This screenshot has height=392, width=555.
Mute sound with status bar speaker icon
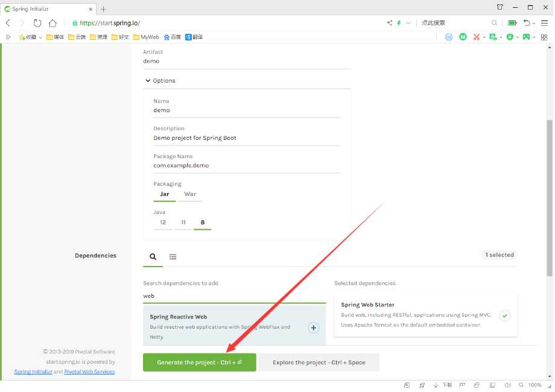[x=508, y=385]
